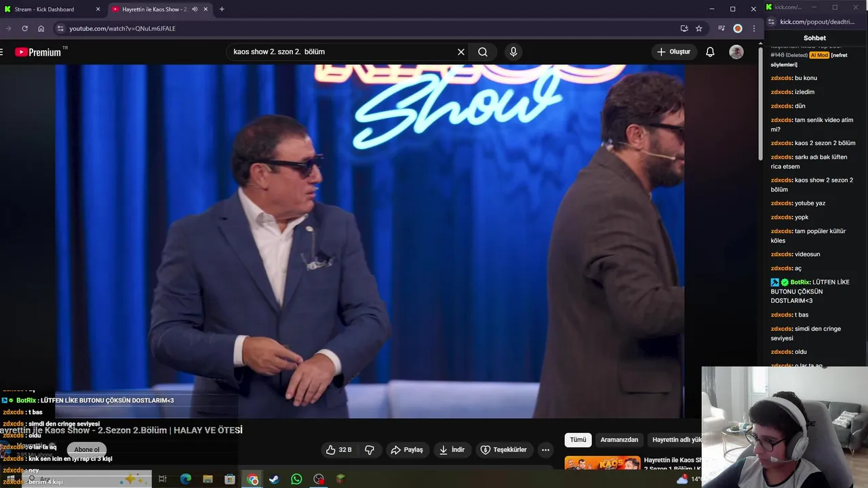Open the suggested Kaos Show video thumbnail
The image size is (868, 488).
click(x=602, y=464)
